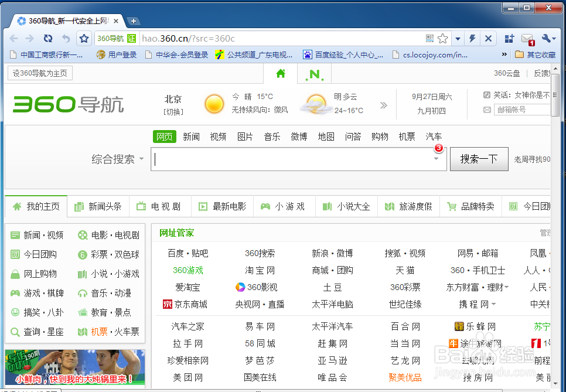Screen dimensions: 566x392
Task: Click 网上购物 bag icon
Action: (x=15, y=274)
